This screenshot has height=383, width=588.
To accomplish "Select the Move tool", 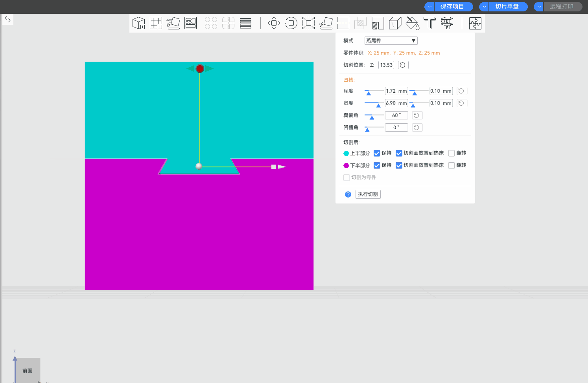I will [x=274, y=23].
